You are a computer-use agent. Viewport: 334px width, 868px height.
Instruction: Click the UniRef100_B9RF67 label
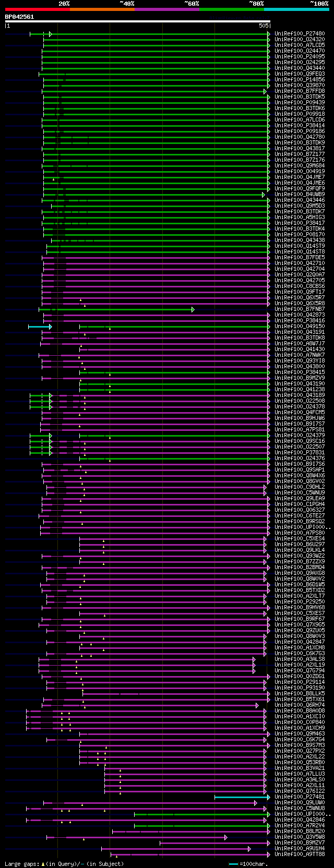point(300,619)
